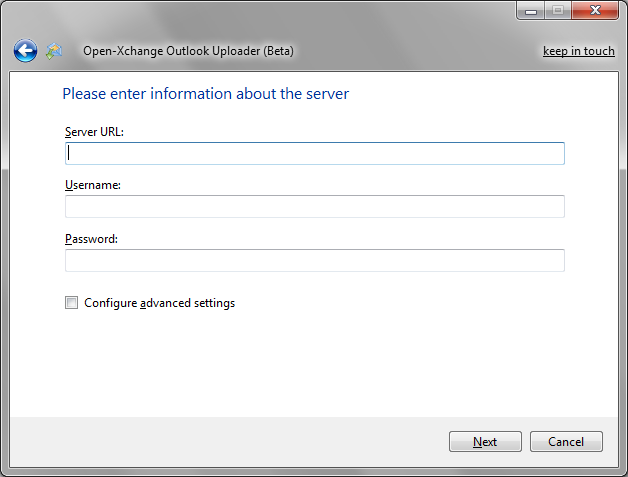Open the keep in touch link
This screenshot has height=477, width=628.
[x=578, y=51]
